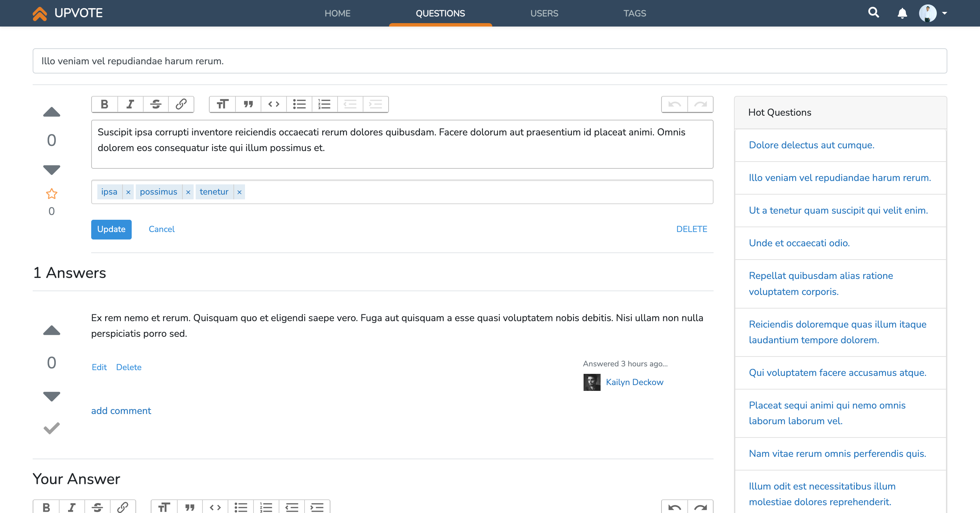Apply italic formatting in question editor

pyautogui.click(x=130, y=104)
